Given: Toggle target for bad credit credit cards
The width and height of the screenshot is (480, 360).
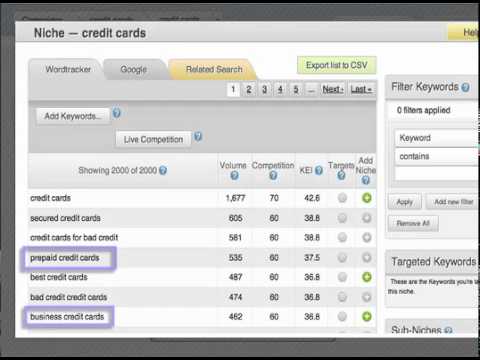Looking at the screenshot, I should click(x=342, y=297).
